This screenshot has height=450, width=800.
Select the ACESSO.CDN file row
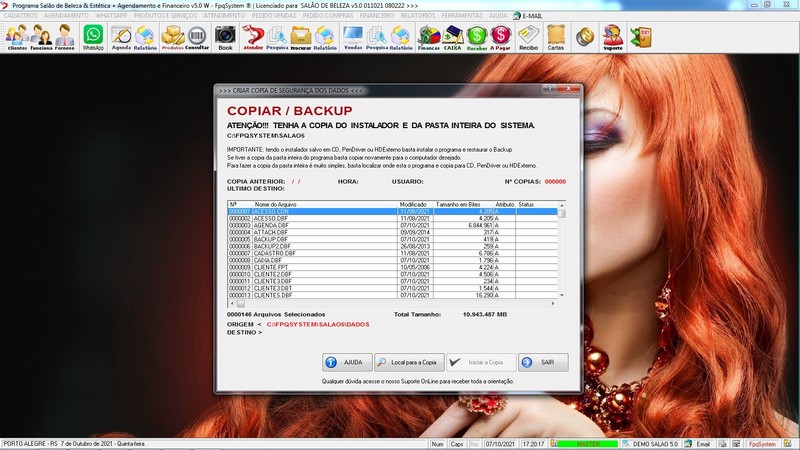(392, 211)
